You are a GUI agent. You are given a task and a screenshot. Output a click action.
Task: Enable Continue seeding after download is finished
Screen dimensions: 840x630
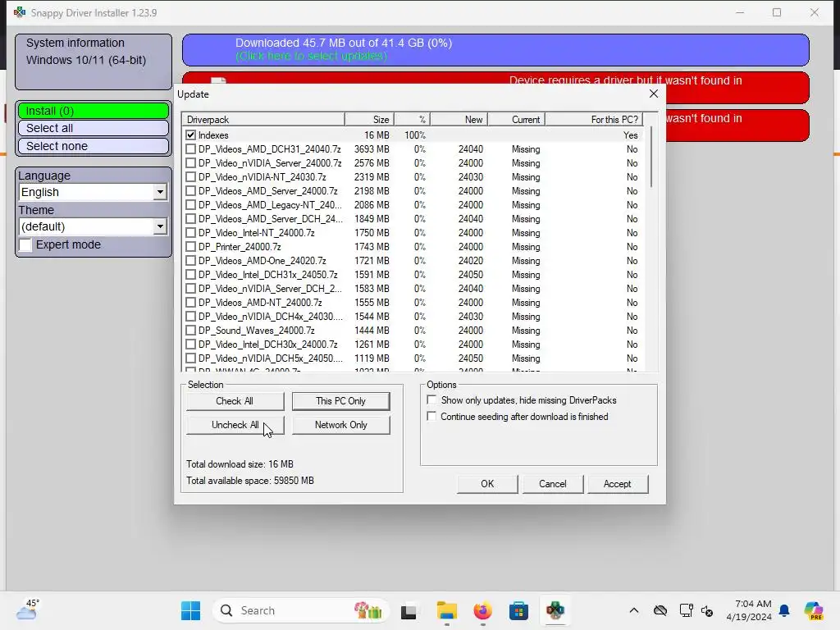click(x=431, y=416)
